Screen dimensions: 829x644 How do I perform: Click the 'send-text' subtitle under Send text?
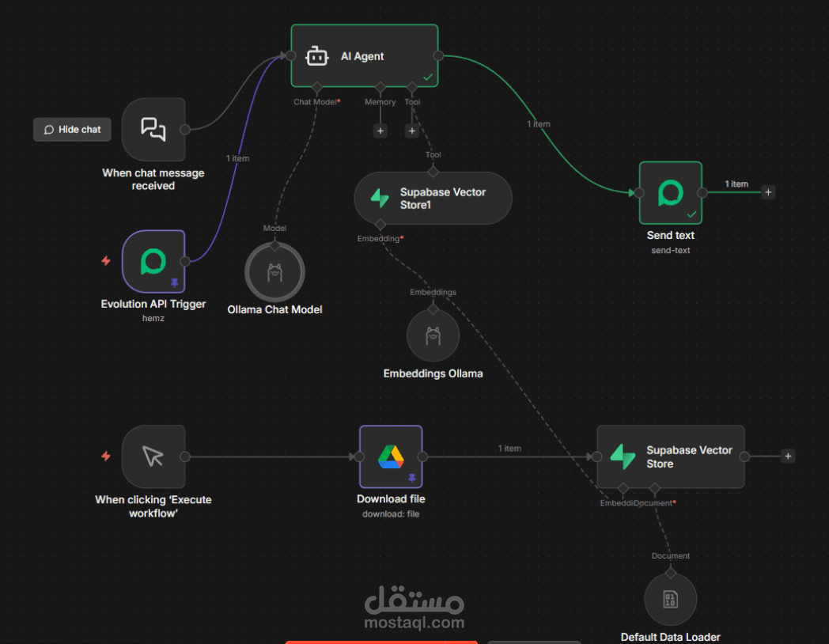[670, 251]
